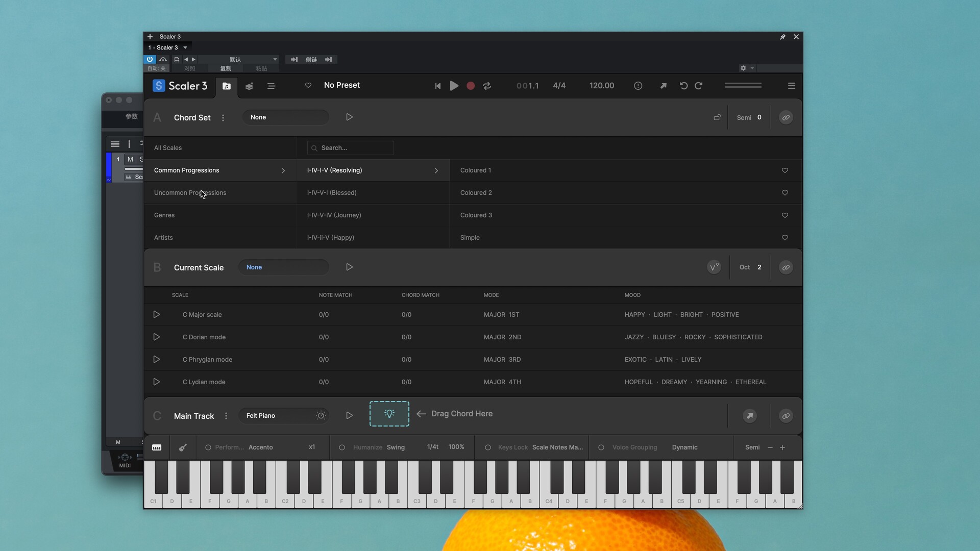Select I-IV-V-IV (Journey) progression
Screen dimensions: 980x551
click(373, 215)
